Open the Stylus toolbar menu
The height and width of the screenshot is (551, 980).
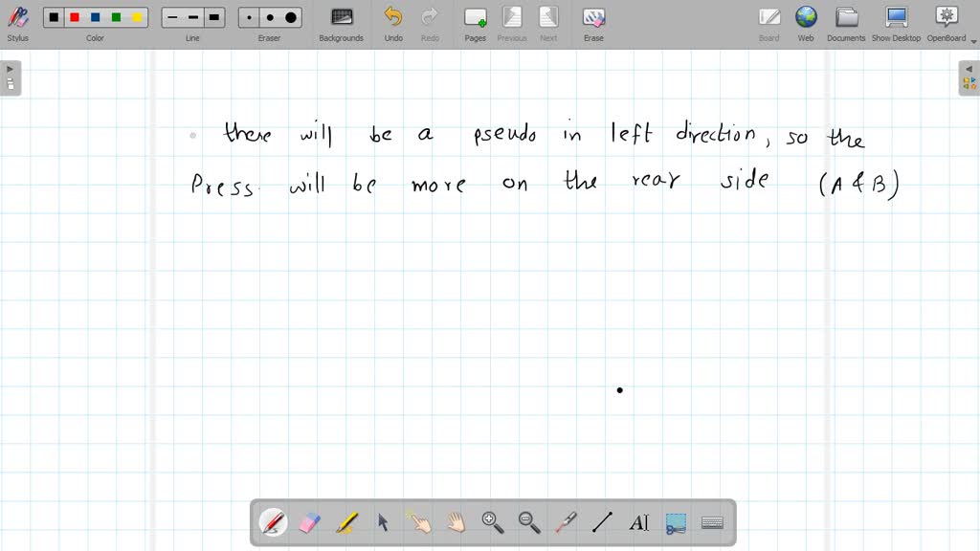[x=17, y=24]
